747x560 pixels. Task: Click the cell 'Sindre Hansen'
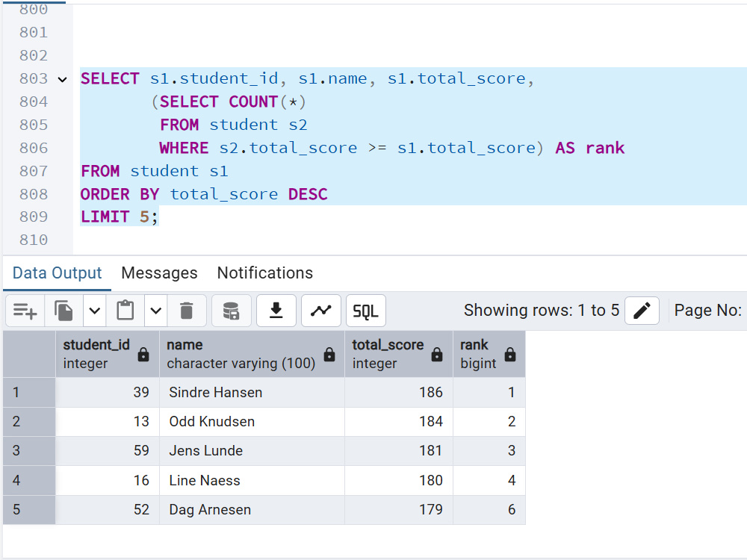252,393
